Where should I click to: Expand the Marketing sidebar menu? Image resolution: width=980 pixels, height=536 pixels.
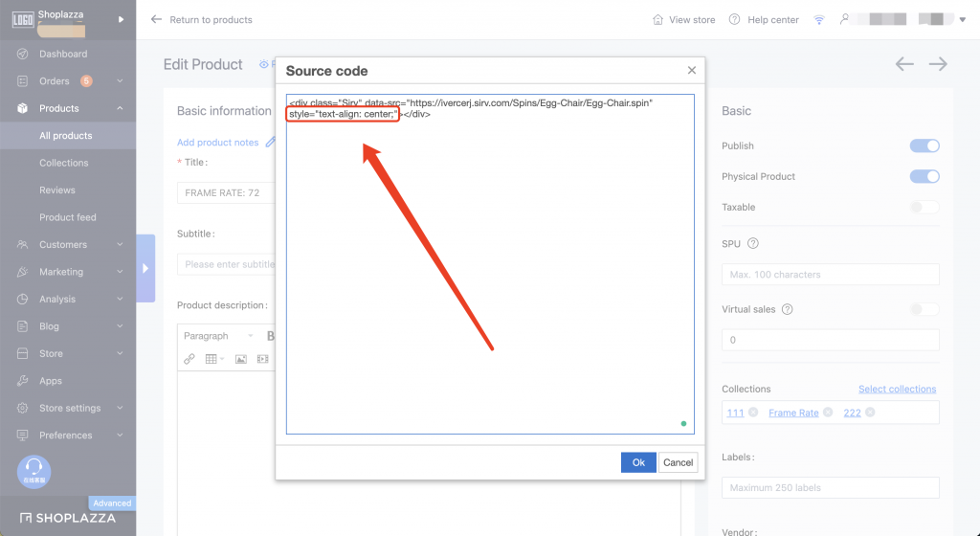[67, 272]
